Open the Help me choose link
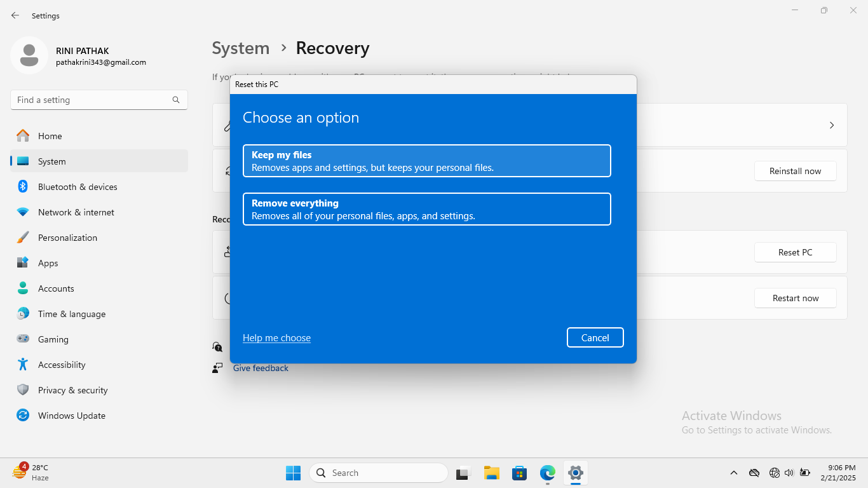868x488 pixels. [x=276, y=338]
